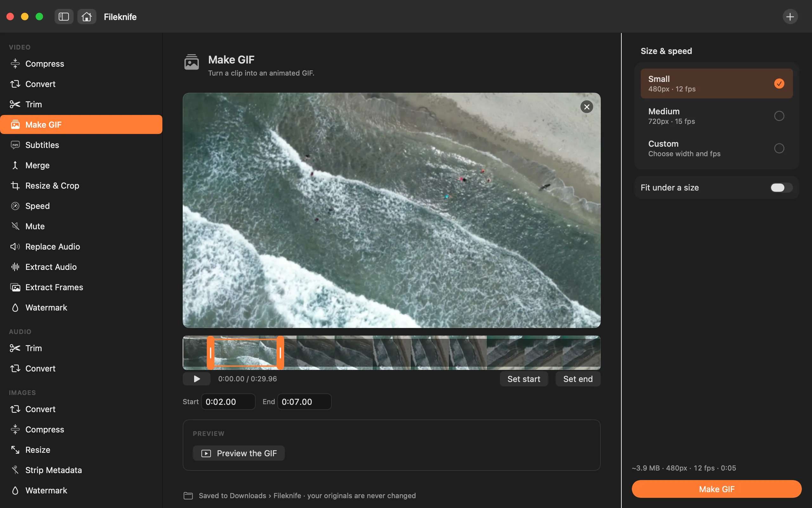This screenshot has width=812, height=508.
Task: Click the Fileknife title text
Action: click(120, 17)
